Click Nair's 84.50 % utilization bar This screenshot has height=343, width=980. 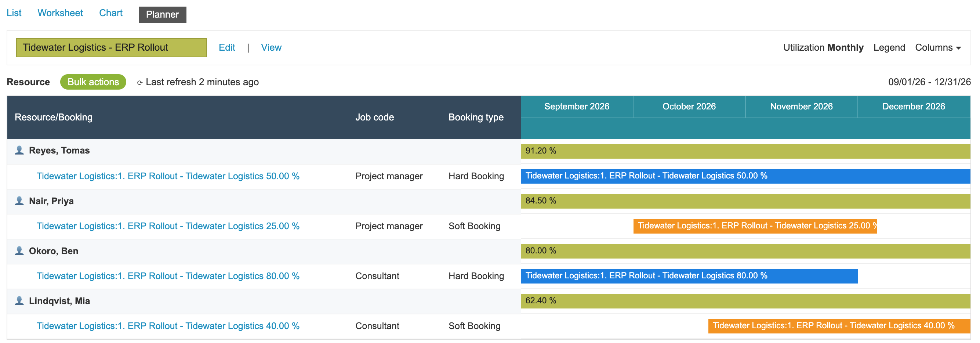[x=746, y=201]
